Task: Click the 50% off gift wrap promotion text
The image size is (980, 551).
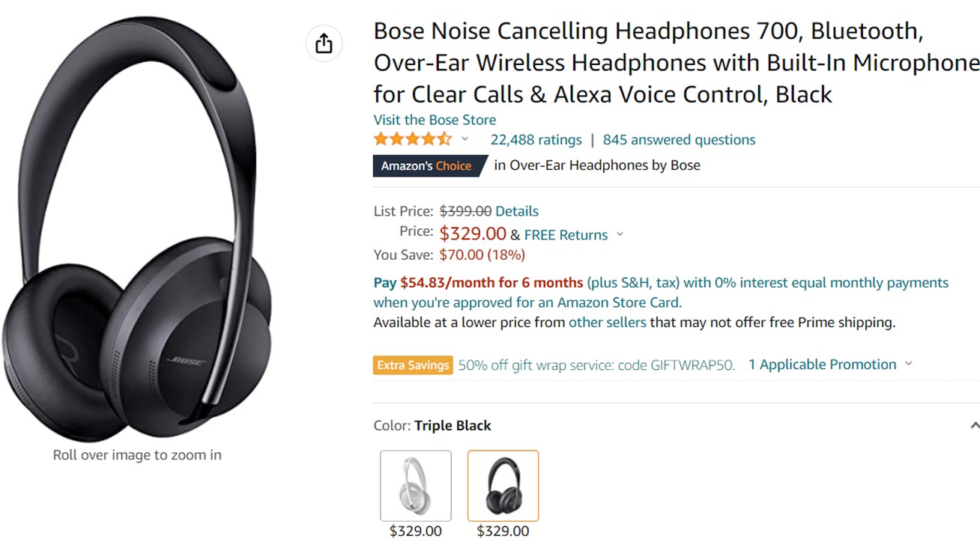Action: [596, 365]
